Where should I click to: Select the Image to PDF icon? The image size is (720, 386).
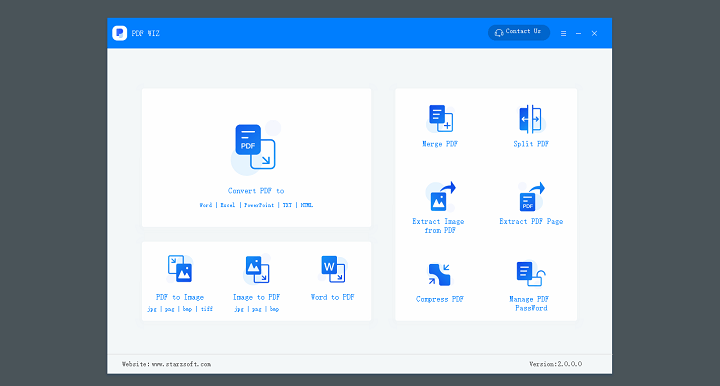[257, 269]
